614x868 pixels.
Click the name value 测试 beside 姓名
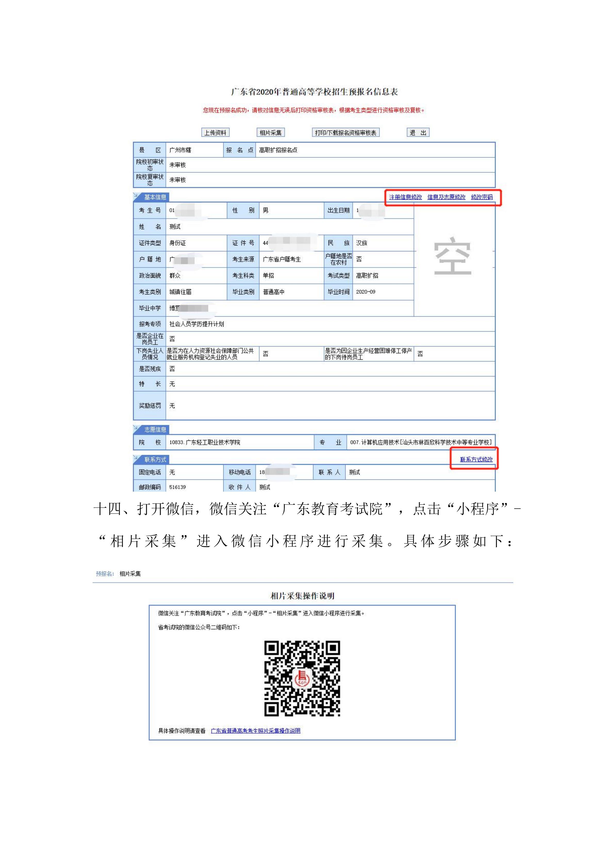(175, 226)
